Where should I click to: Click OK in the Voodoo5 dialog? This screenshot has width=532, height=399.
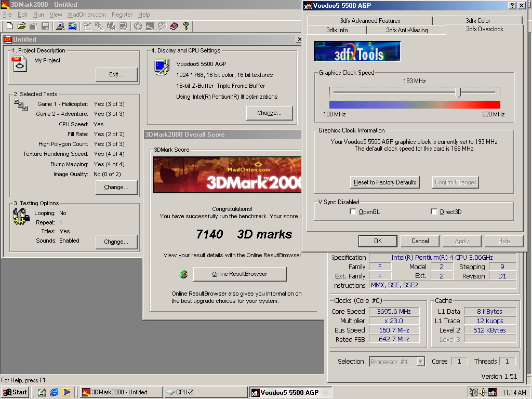pos(378,241)
